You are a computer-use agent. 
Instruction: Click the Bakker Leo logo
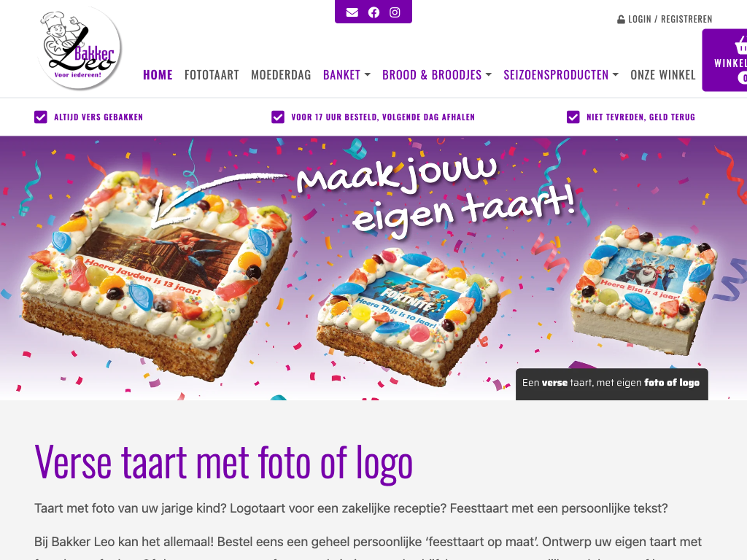[80, 47]
